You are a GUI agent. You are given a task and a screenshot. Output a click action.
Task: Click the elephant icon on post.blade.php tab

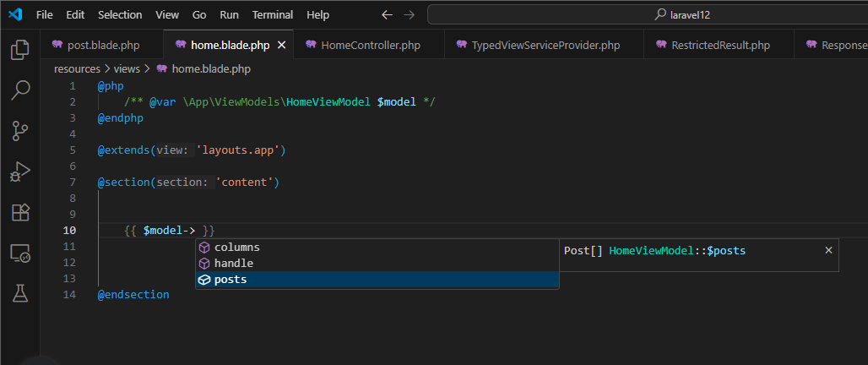tap(57, 45)
